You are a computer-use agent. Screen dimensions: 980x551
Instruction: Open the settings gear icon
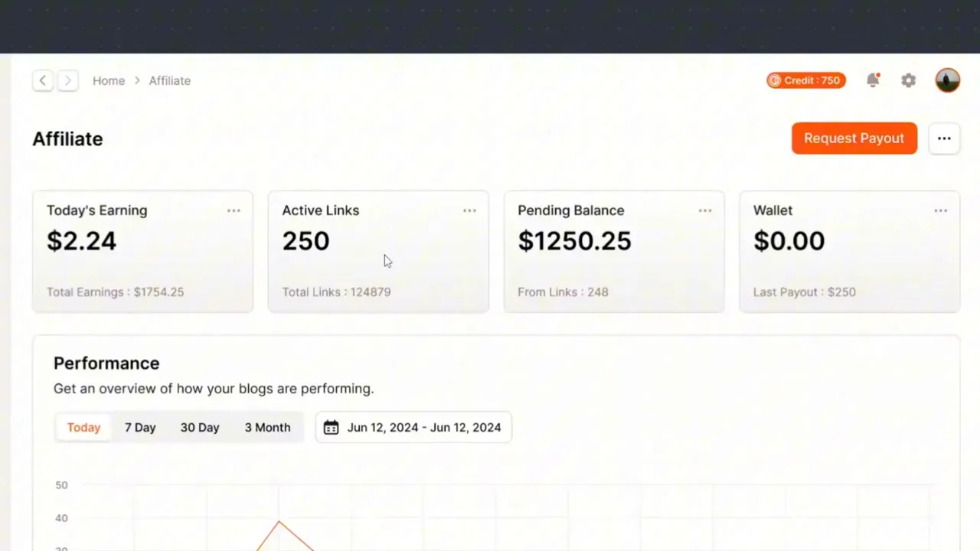click(908, 80)
